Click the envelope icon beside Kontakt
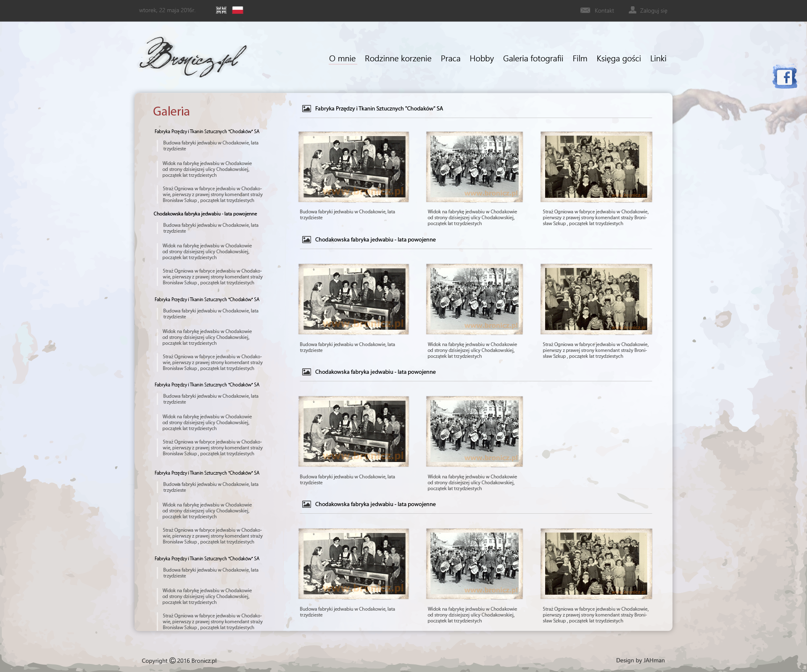Screen dimensions: 807x672 585,10
